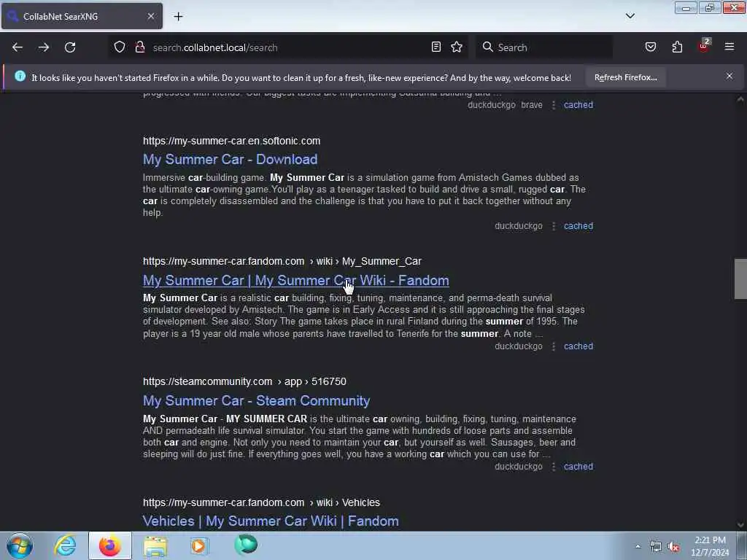Open My Summer Car - Steam Community link
747x560 pixels.
click(x=256, y=401)
